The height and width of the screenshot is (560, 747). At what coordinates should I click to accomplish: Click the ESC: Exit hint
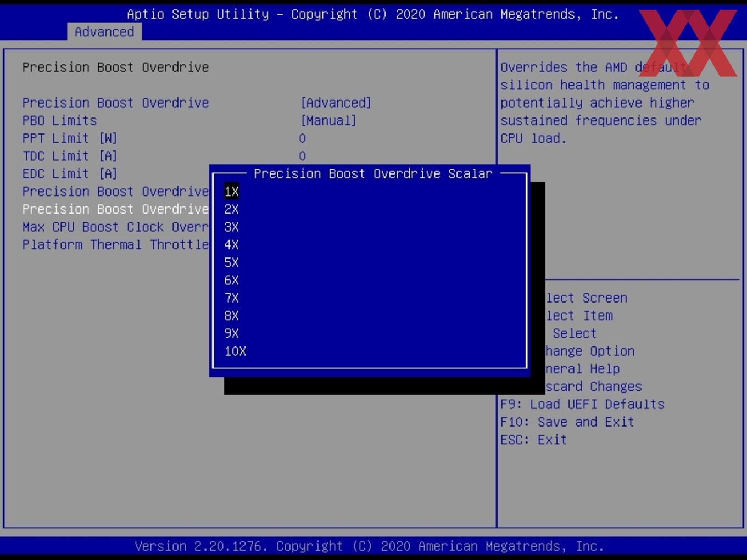533,440
